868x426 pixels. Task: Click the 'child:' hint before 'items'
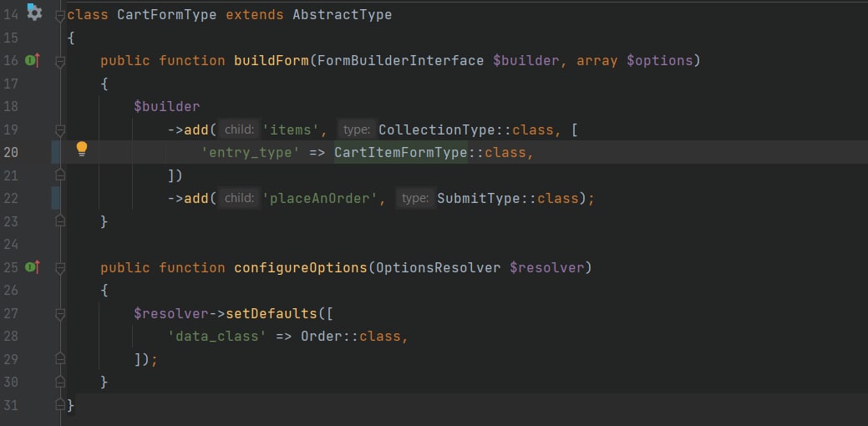pos(239,130)
